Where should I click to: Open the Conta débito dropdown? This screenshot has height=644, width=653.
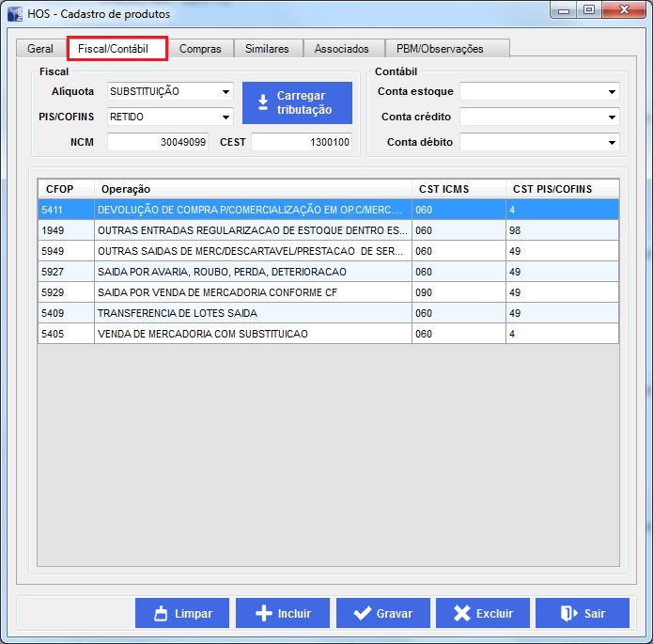pos(612,143)
